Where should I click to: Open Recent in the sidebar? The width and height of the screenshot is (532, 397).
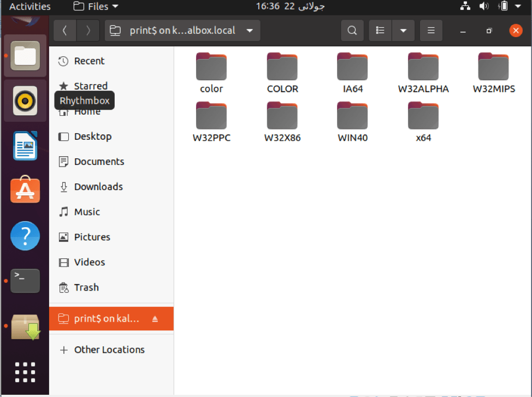[111, 61]
